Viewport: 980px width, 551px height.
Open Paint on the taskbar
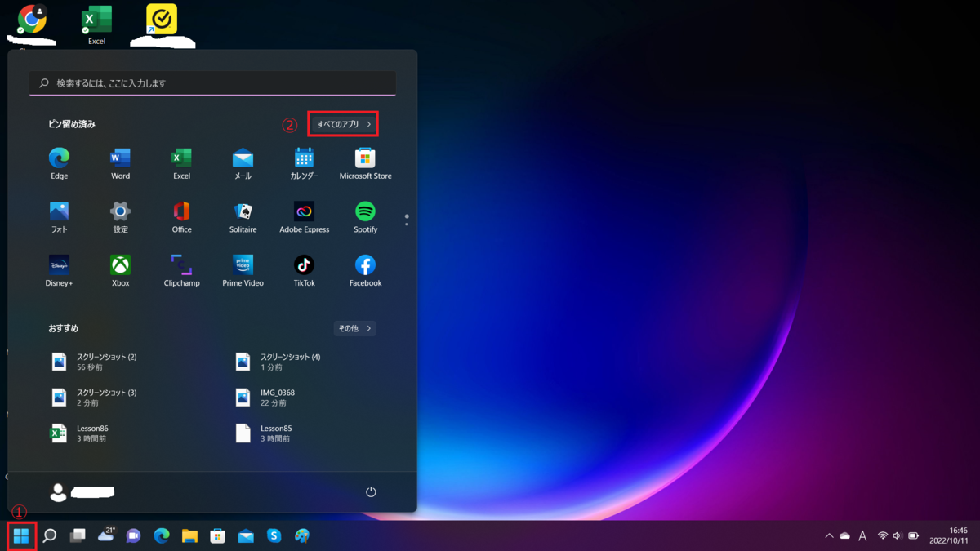[x=302, y=535]
